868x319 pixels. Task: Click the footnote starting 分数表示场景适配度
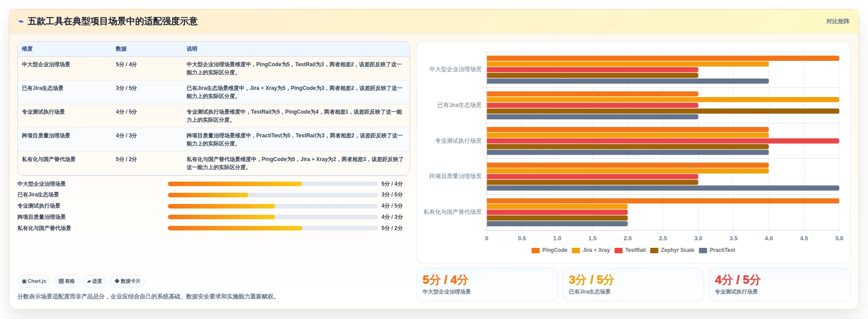[x=148, y=297]
